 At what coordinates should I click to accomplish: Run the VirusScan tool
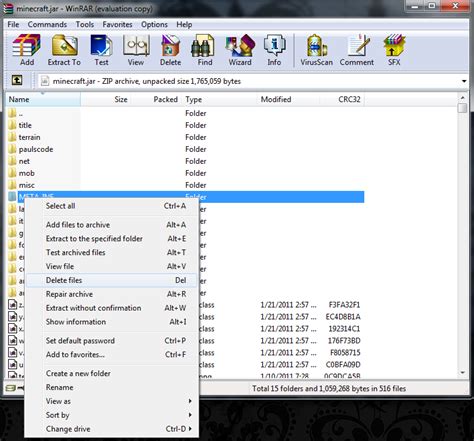tap(316, 50)
